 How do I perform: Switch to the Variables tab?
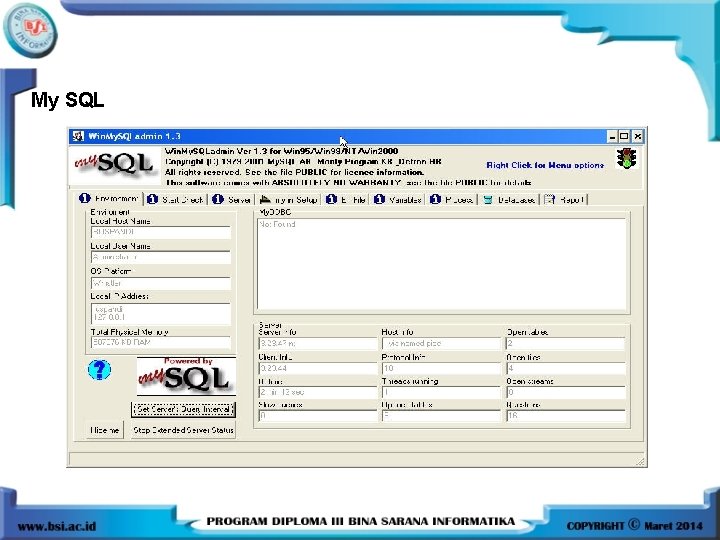coord(398,199)
